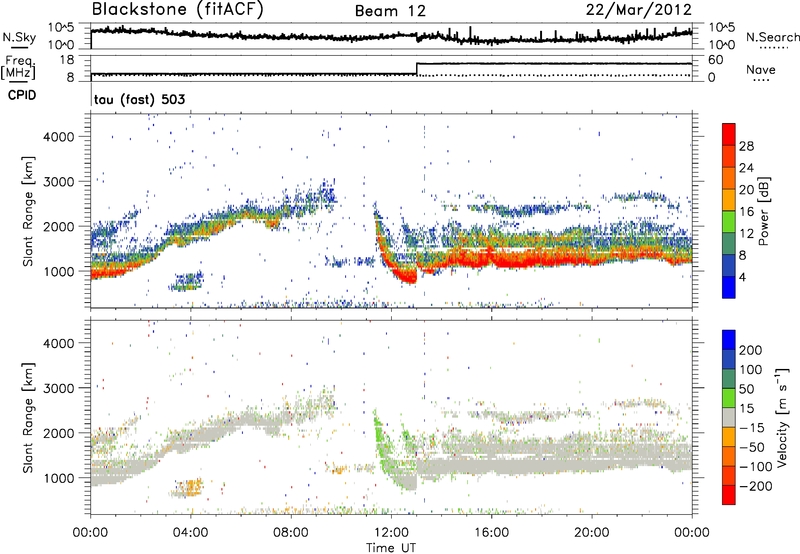800x554 pixels.
Task: Pick the bottom red segment of velocity colorbar
Action: pyautogui.click(x=729, y=495)
